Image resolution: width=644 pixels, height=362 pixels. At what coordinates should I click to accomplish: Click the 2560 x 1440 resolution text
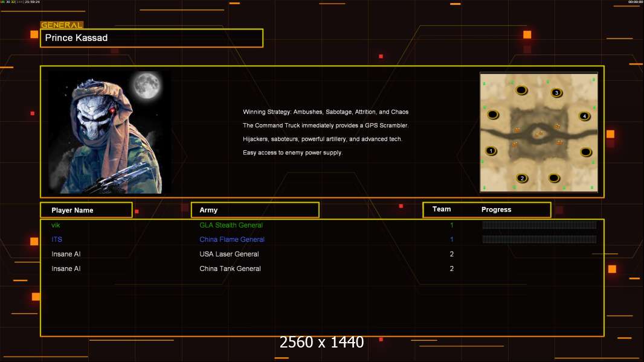coord(321,342)
